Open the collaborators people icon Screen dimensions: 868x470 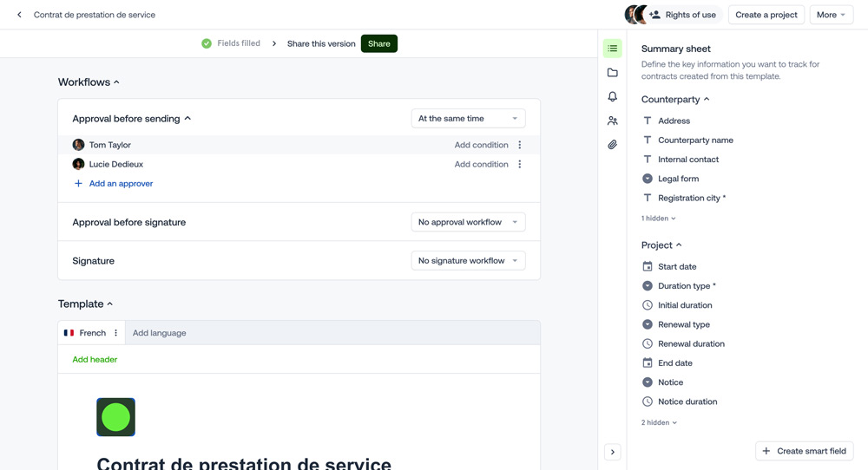(613, 121)
